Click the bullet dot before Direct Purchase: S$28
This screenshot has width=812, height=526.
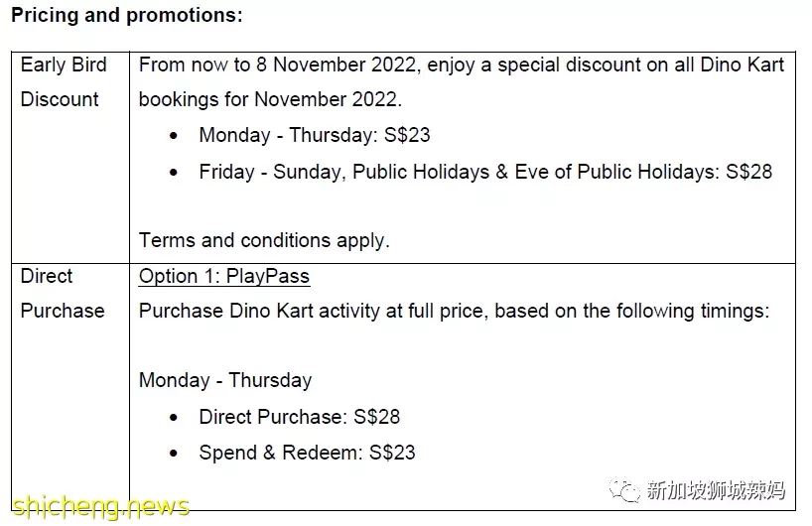(174, 417)
